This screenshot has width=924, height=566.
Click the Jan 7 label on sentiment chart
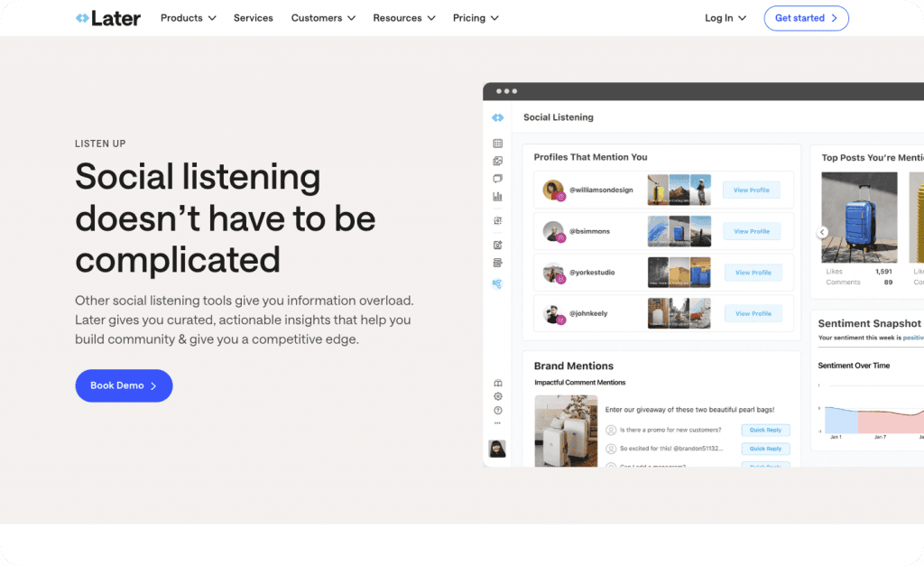point(880,438)
